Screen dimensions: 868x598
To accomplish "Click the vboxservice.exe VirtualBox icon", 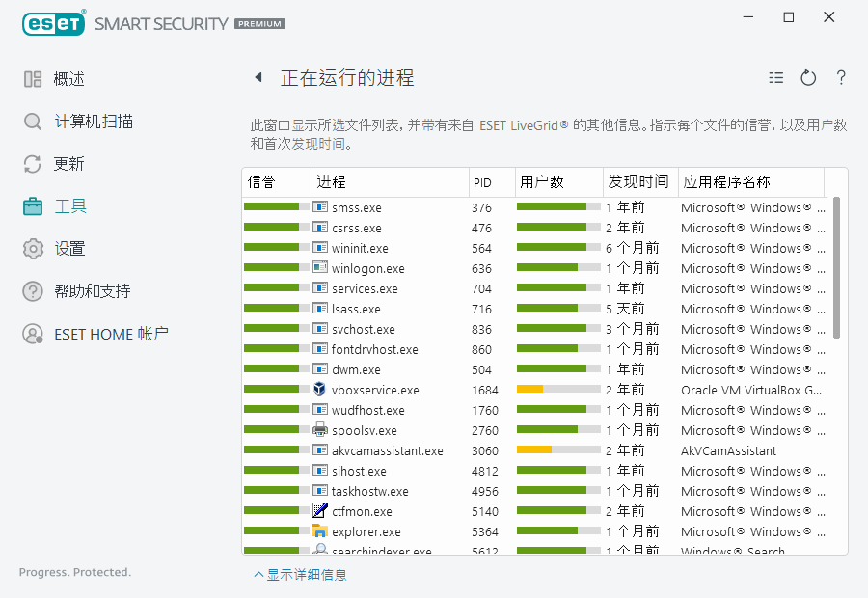I will 320,390.
